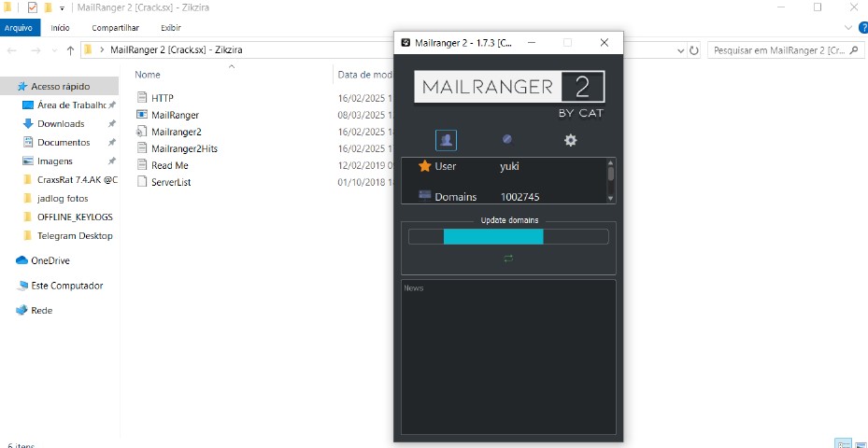
Task: Open the CraxsRat 7.4.AK folder in sidebar
Action: click(x=78, y=180)
